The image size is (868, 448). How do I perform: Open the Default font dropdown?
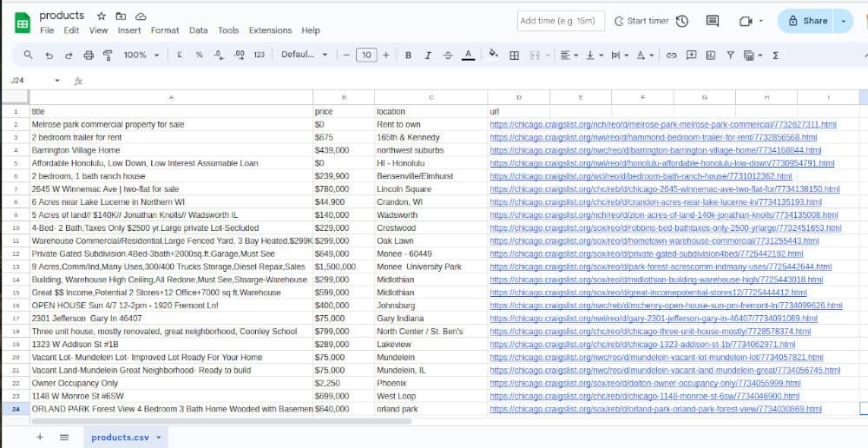[304, 55]
